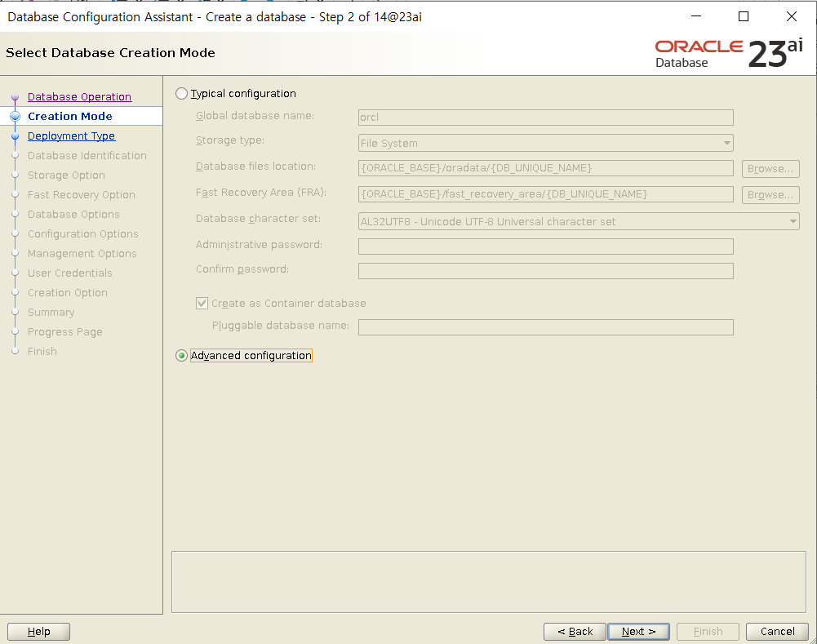This screenshot has height=644, width=817.
Task: Click the Creation Option step
Action: [x=67, y=293]
